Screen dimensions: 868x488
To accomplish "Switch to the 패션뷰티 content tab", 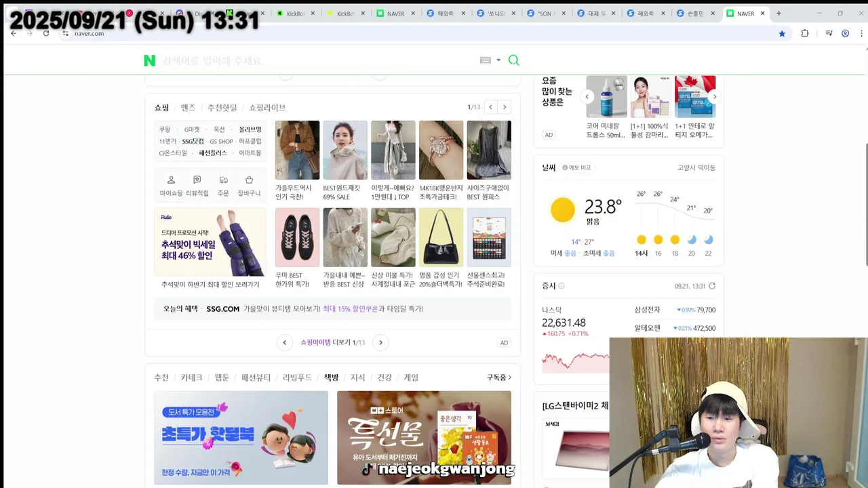I will pos(256,378).
